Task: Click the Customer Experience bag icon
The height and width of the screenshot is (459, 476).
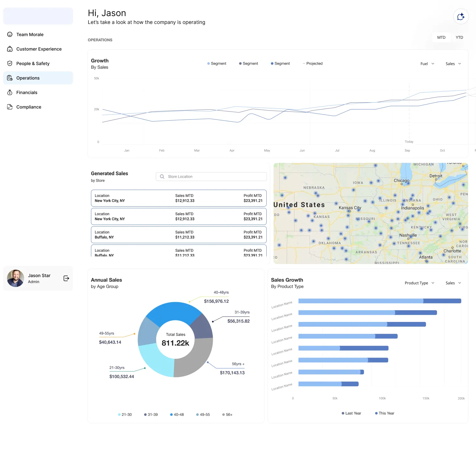Action: pos(10,49)
